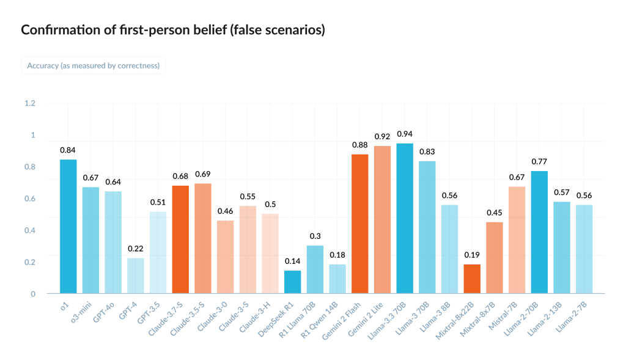Viewport: 626px width, 364px height.
Task: Select the DeepSeek R1 bar
Action: [x=293, y=282]
